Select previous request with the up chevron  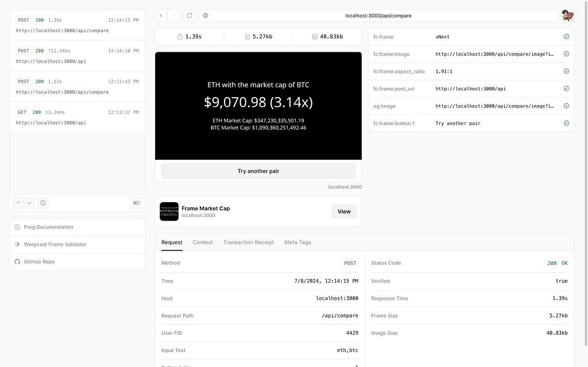pyautogui.click(x=18, y=203)
